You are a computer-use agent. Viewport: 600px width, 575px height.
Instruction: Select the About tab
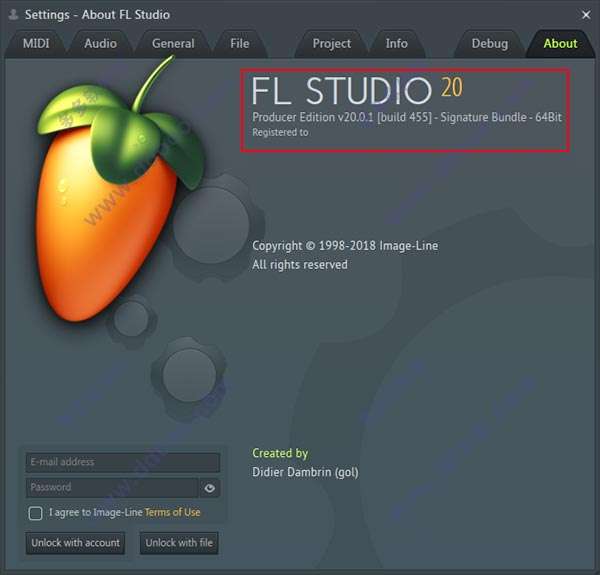pyautogui.click(x=560, y=44)
